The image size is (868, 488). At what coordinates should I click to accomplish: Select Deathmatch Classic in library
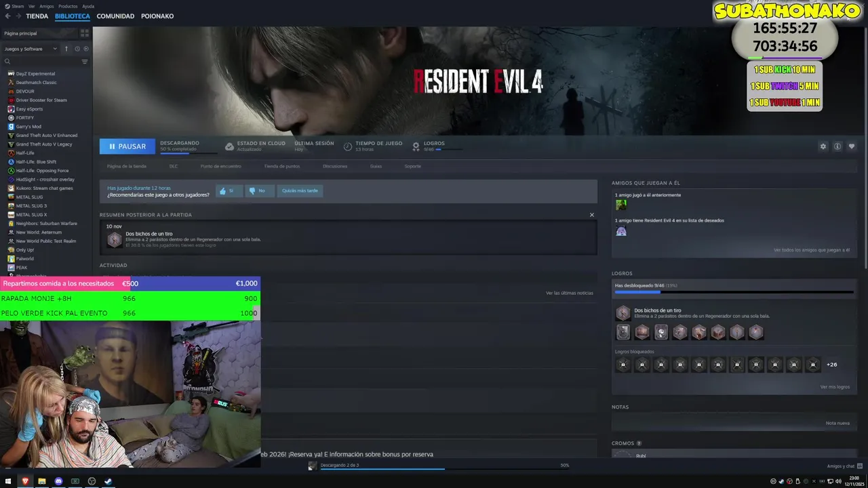[x=36, y=83]
